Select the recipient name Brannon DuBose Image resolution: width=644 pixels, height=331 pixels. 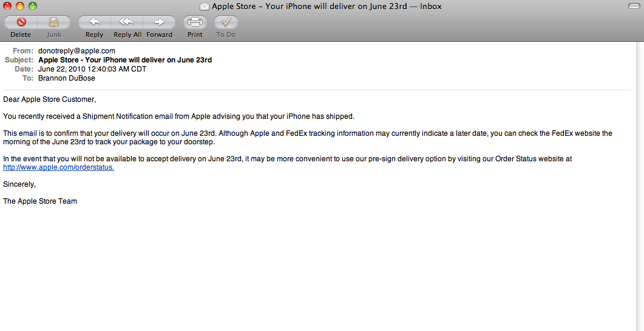[67, 78]
